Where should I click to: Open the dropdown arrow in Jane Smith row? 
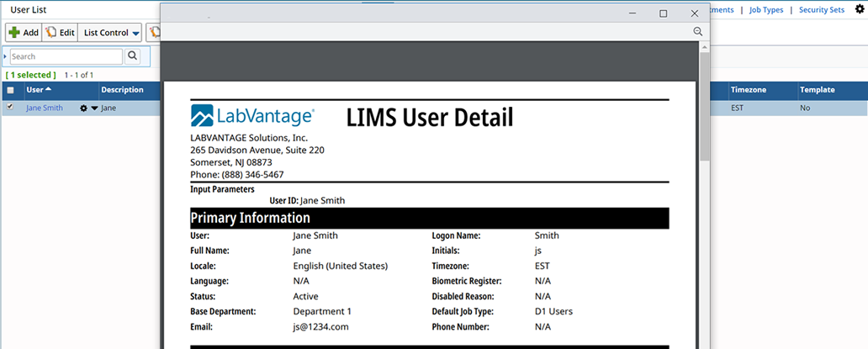coord(94,108)
